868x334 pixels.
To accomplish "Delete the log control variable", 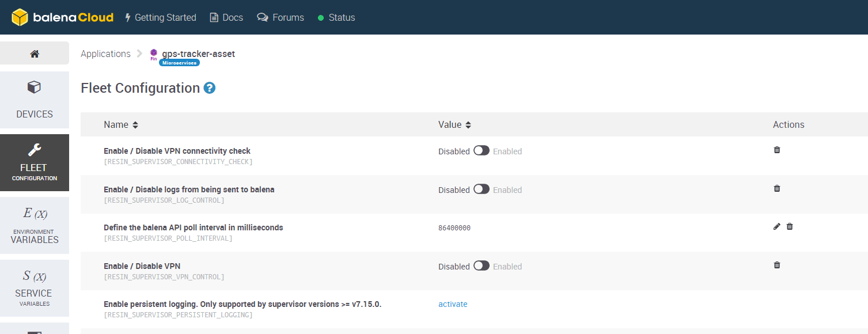I will click(777, 188).
